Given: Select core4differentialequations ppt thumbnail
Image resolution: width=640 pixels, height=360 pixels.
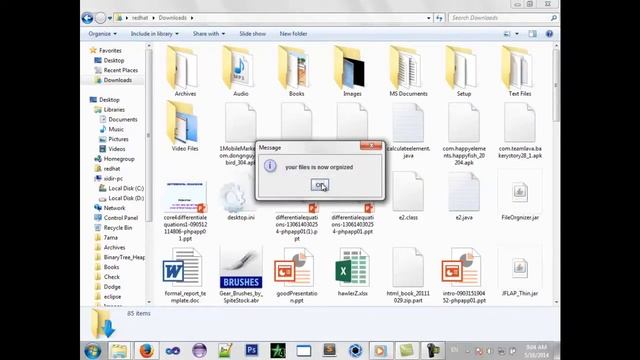Looking at the screenshot, I should (185, 197).
